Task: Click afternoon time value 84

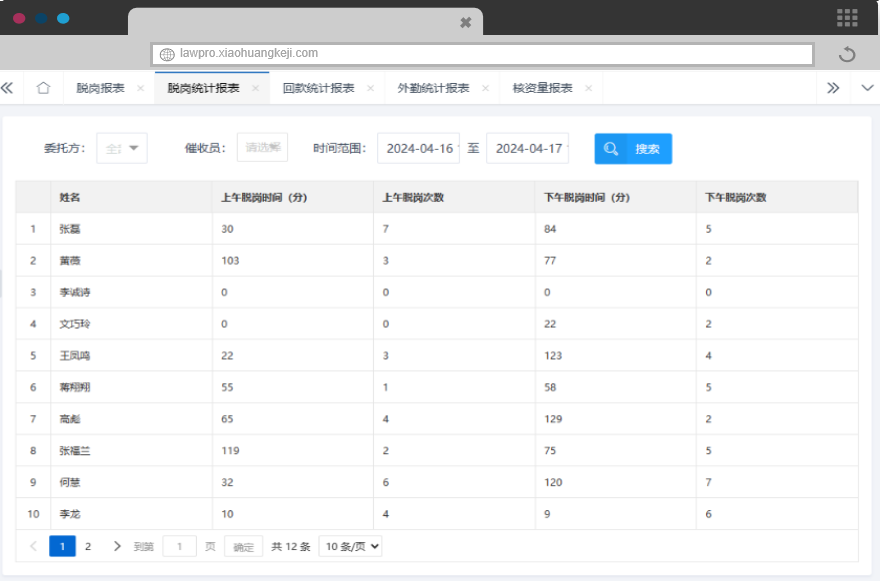Action: click(550, 229)
